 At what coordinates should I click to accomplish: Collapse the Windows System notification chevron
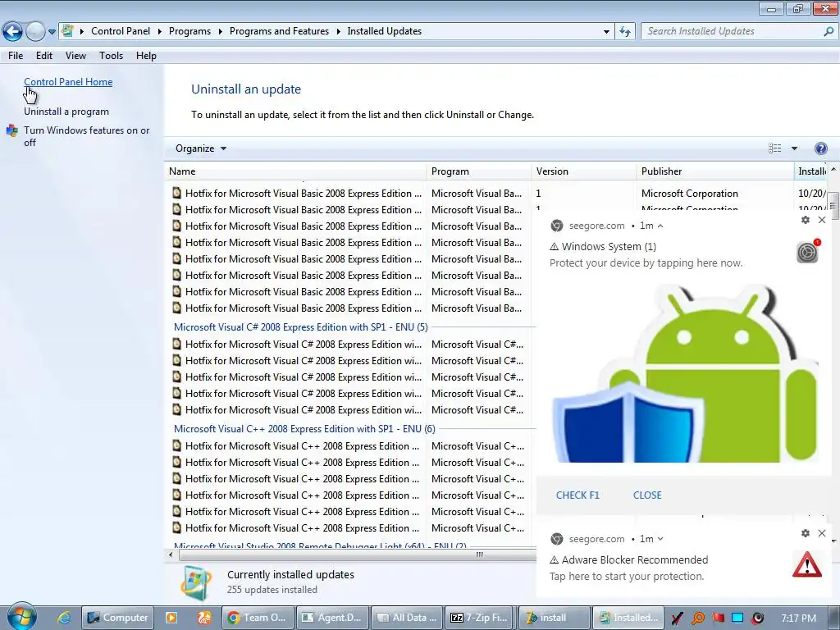(x=660, y=226)
